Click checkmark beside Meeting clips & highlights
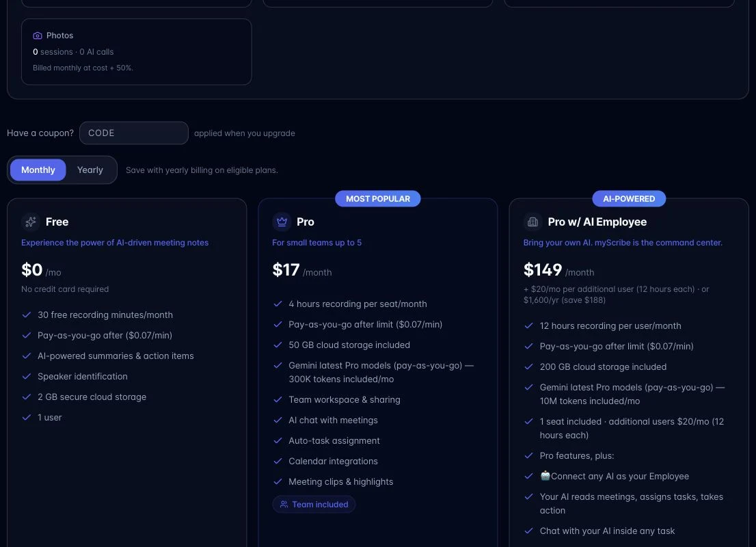Screen dimensions: 756x547 tap(278, 481)
